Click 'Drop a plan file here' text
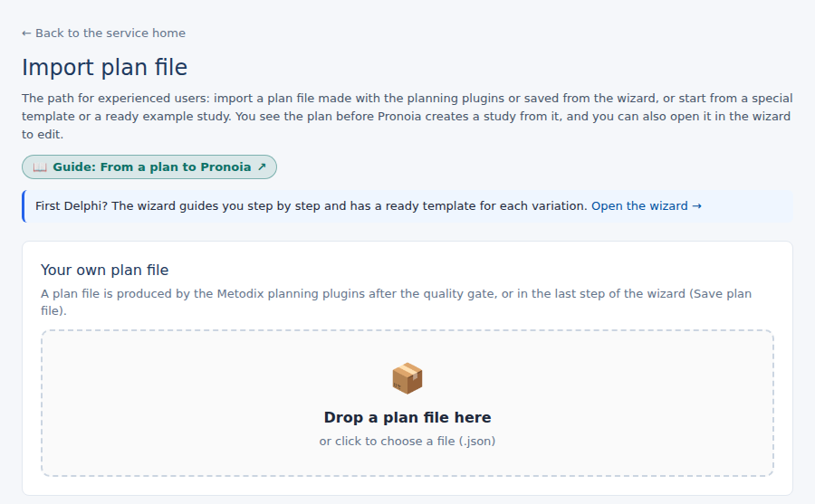815x504 pixels. tap(407, 417)
